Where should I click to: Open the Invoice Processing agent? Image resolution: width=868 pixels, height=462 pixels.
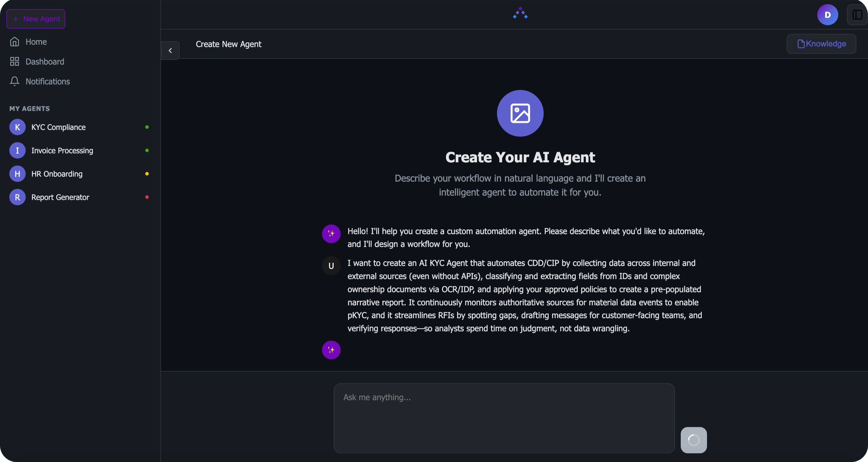[x=62, y=150]
